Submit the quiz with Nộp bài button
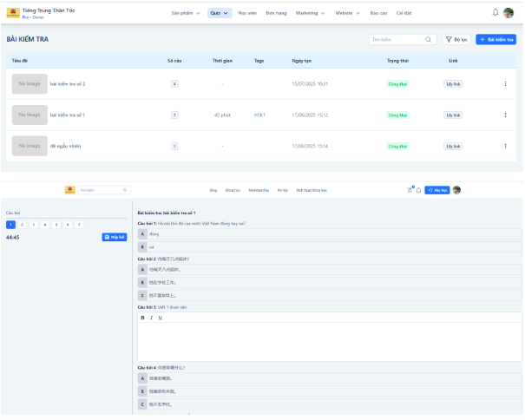 [x=115, y=237]
